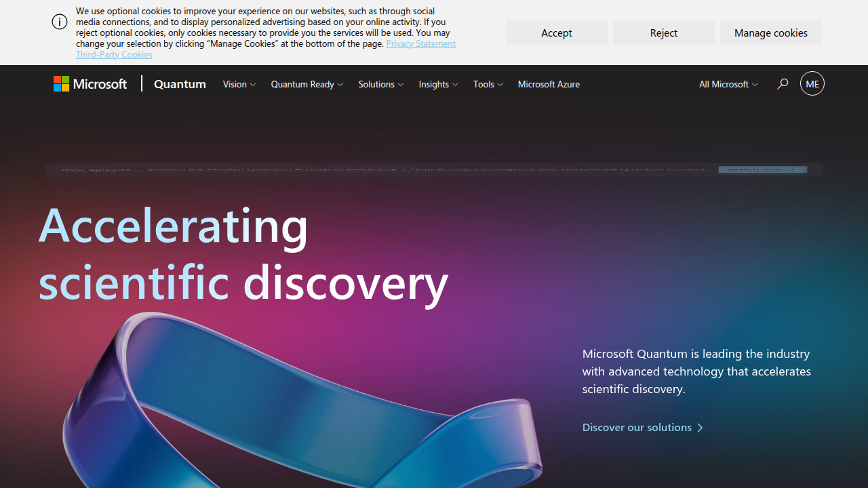868x488 pixels.
Task: Click the "Microsoft Quantum is leading the industry" paragraph
Action: (x=696, y=371)
